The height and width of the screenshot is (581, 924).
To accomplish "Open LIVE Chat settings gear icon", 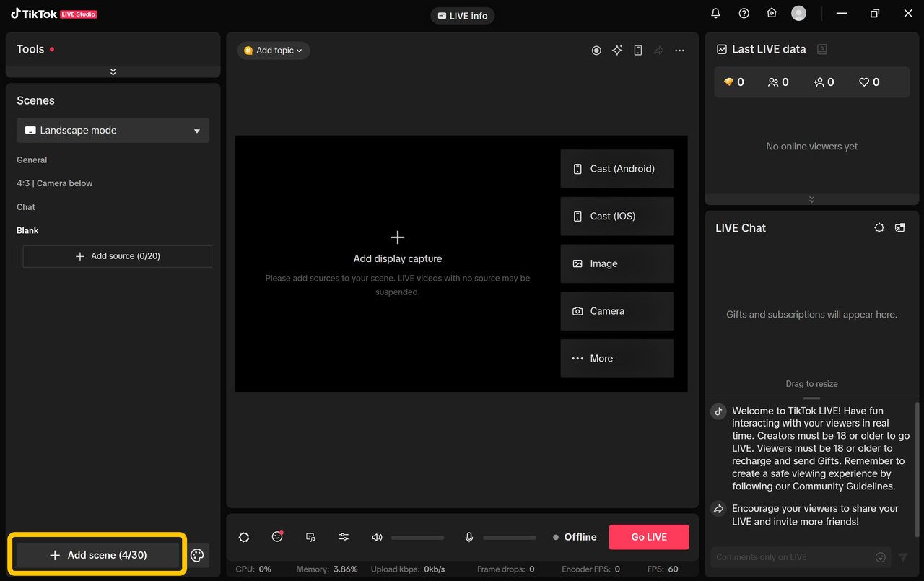I will pyautogui.click(x=879, y=227).
